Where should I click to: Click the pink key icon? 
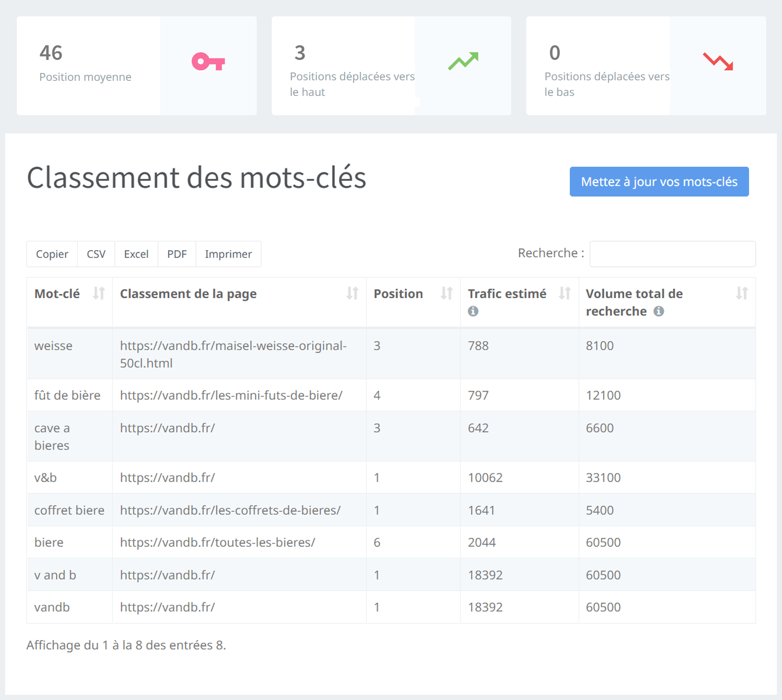[x=208, y=62]
